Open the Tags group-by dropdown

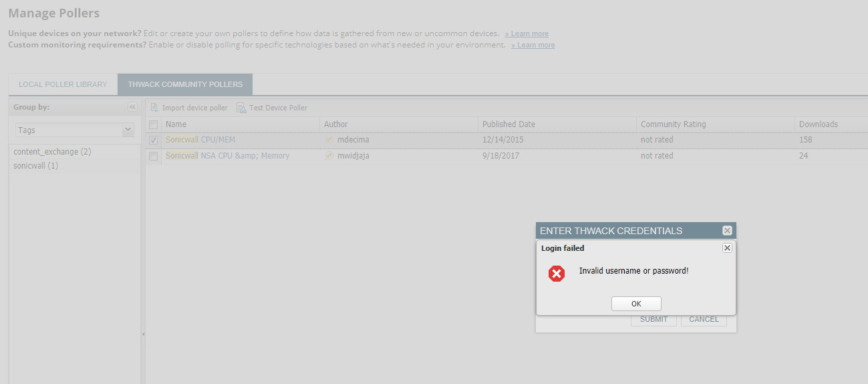point(128,130)
